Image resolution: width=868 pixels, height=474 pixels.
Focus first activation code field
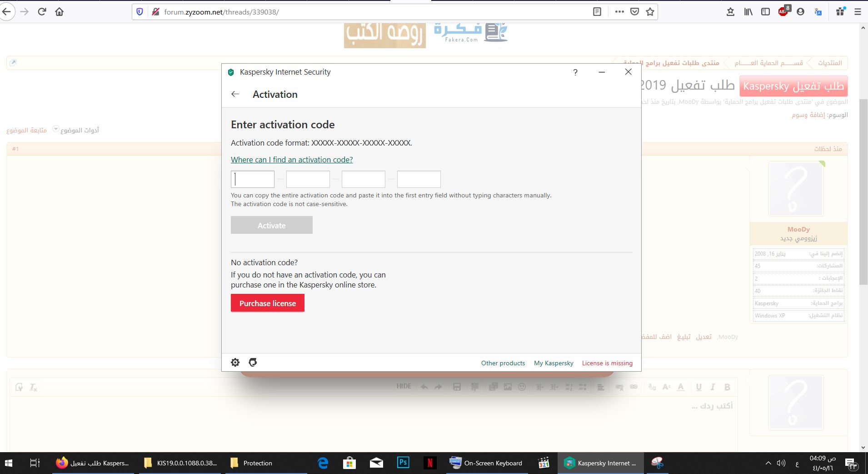(x=253, y=179)
